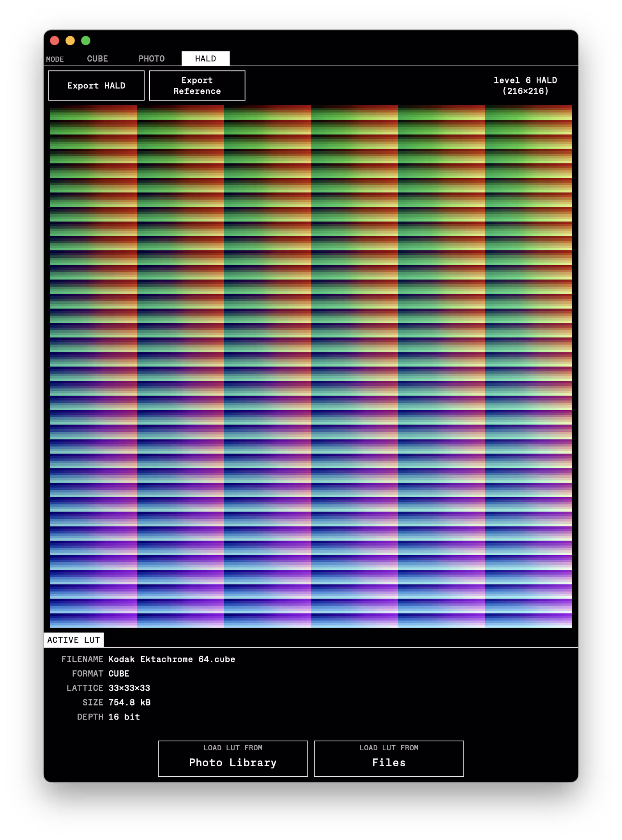
Task: Switch to the PHOTO mode tab
Action: (152, 59)
